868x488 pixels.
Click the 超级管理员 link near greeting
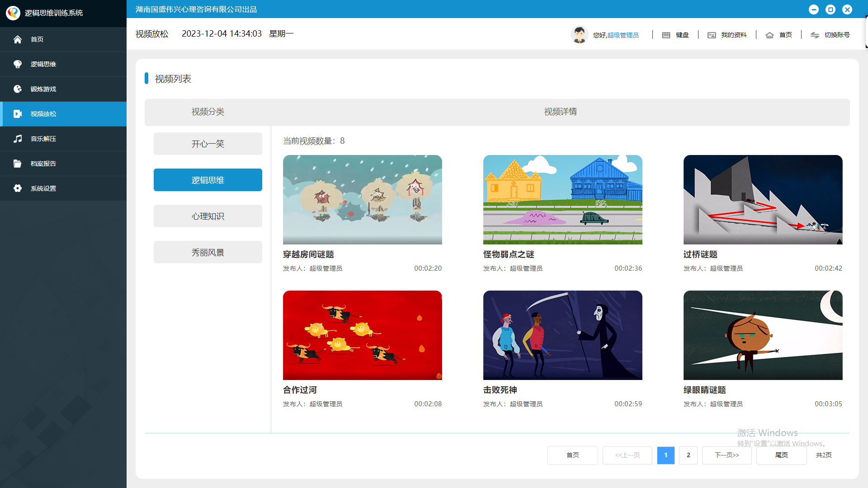click(x=623, y=35)
